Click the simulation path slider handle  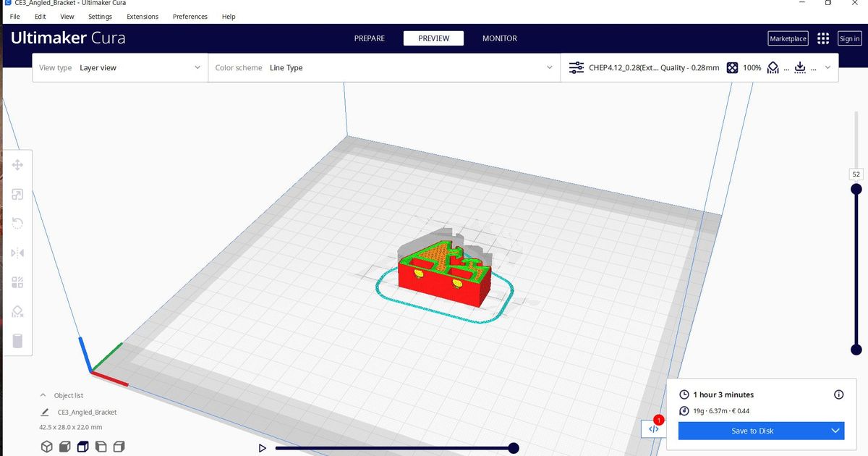(x=514, y=448)
